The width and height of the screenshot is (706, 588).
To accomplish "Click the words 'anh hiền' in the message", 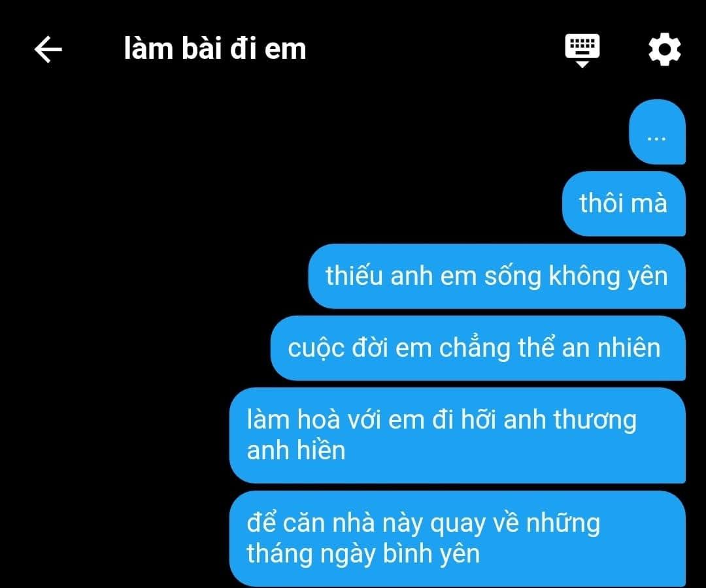I will pyautogui.click(x=296, y=450).
